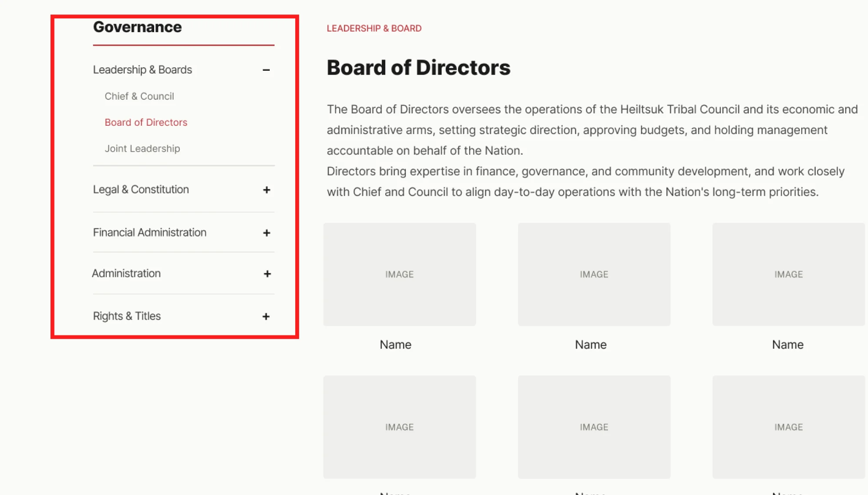Expand Rights & Titles using the plus icon
The height and width of the screenshot is (495, 868).
click(x=266, y=317)
